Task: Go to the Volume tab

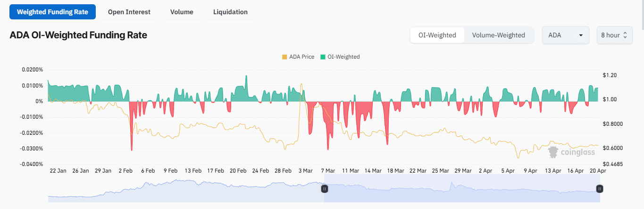Action: 182,12
